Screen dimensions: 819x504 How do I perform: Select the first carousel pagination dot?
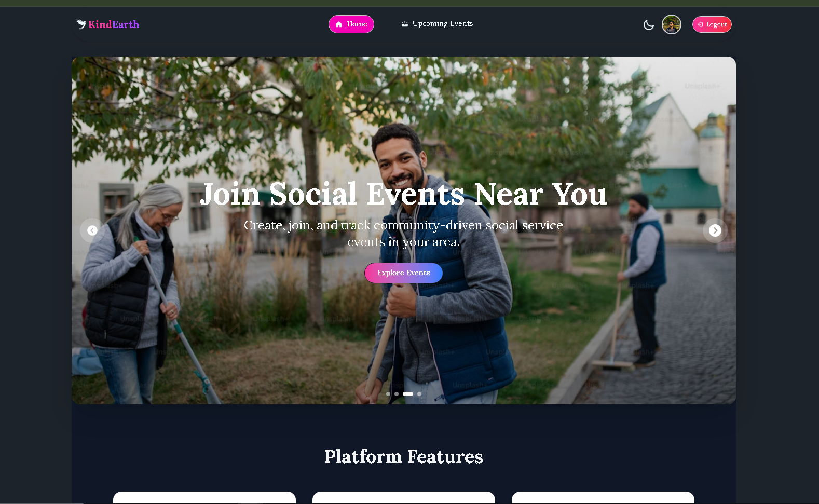pos(388,394)
